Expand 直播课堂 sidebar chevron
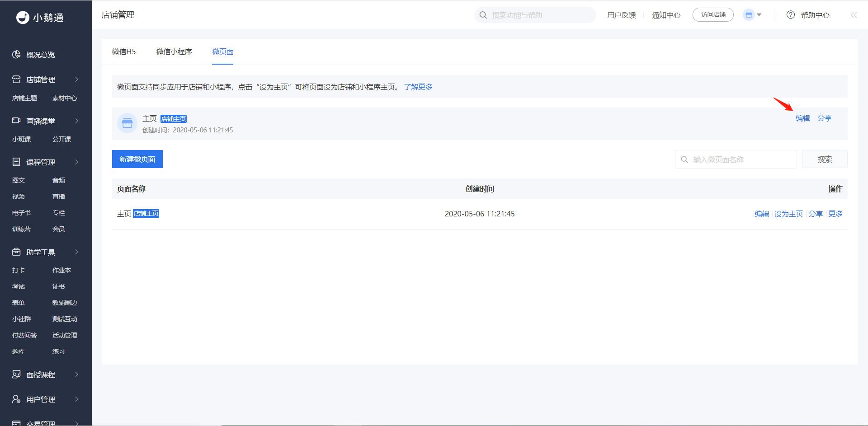The width and height of the screenshot is (868, 426). pyautogui.click(x=76, y=121)
